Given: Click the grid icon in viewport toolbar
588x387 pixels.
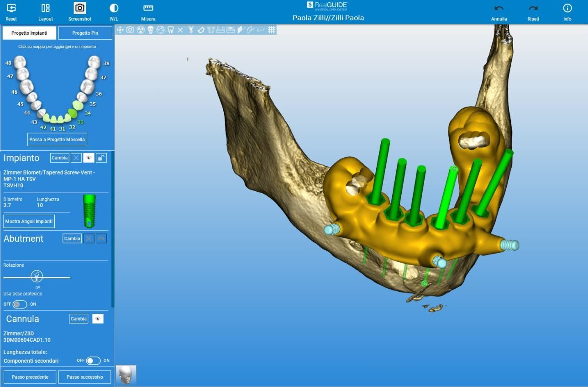Looking at the screenshot, I should 272,30.
